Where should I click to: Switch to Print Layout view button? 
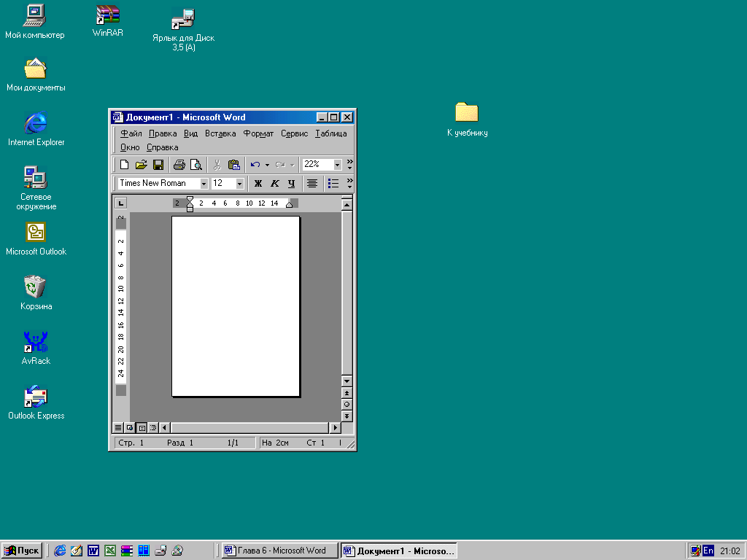point(142,427)
